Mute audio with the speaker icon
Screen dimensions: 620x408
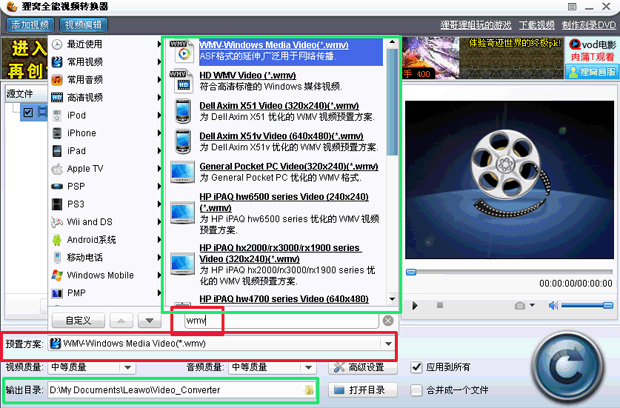(553, 305)
